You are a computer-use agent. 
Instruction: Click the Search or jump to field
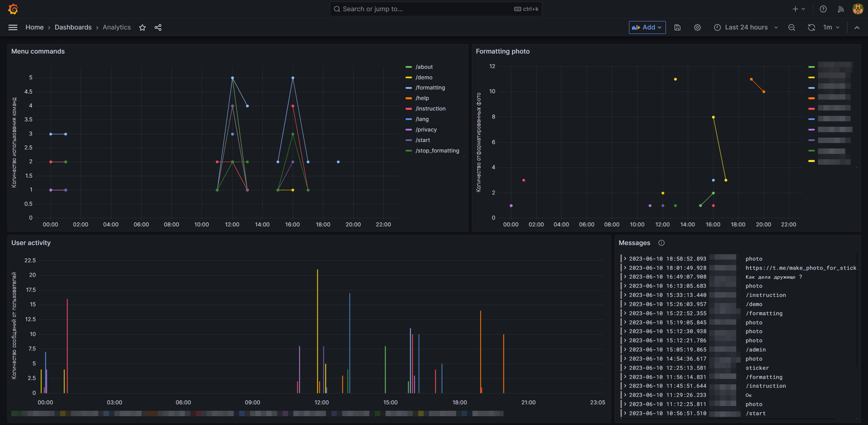click(x=435, y=9)
